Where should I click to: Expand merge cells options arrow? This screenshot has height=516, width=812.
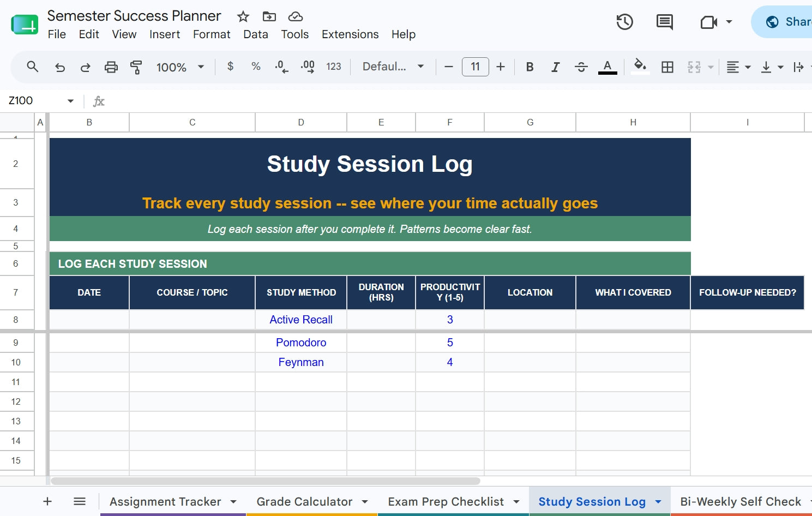tap(711, 67)
